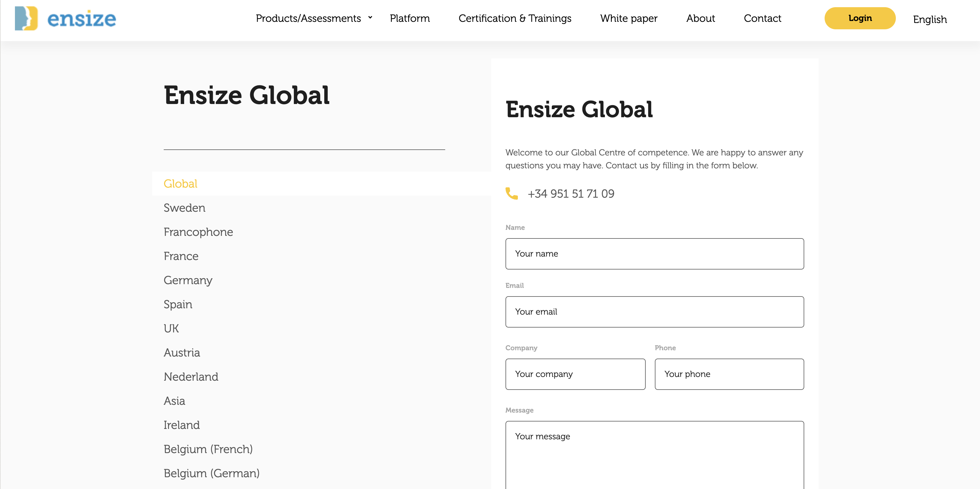Focus the Your company input field
This screenshot has width=980, height=489.
(x=575, y=374)
